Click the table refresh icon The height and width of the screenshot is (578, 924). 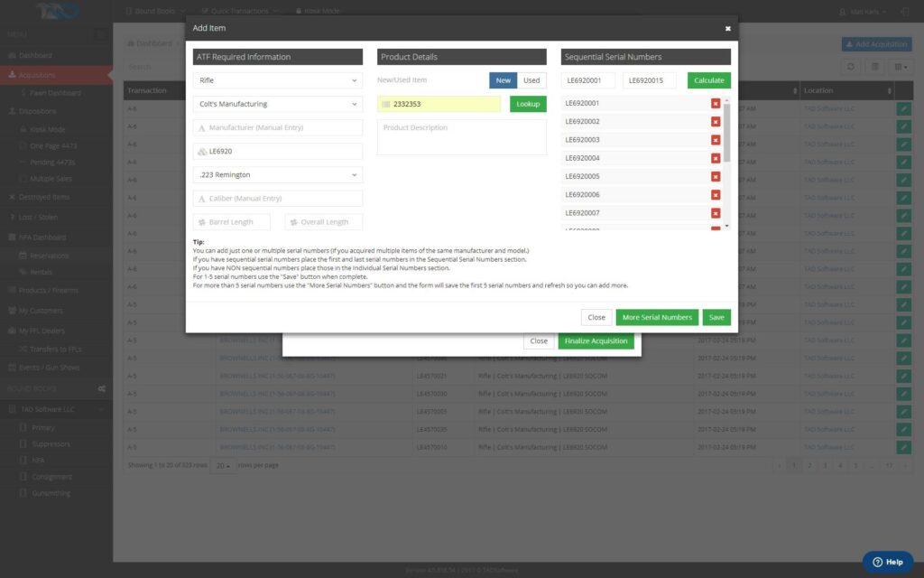pyautogui.click(x=851, y=67)
